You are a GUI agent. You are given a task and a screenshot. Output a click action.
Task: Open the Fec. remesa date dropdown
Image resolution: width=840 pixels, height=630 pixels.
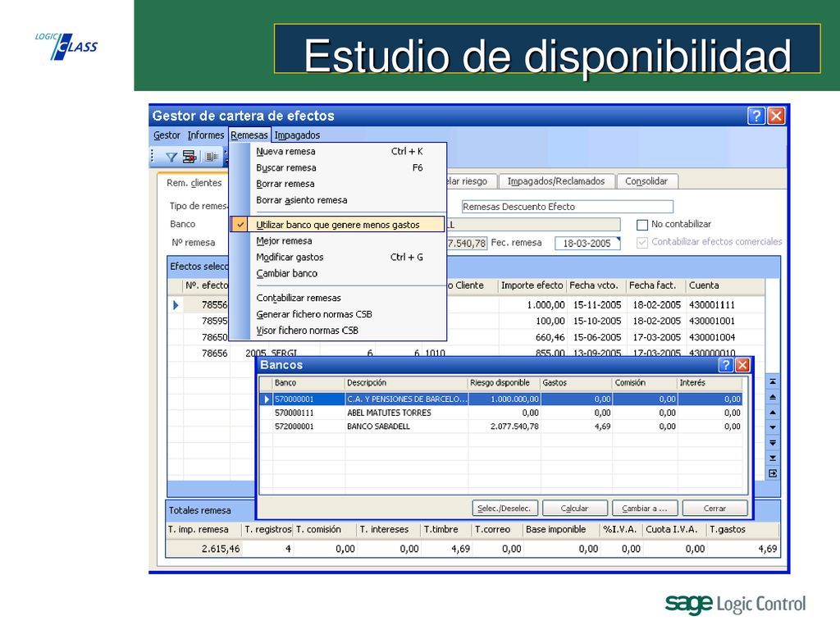tap(619, 240)
